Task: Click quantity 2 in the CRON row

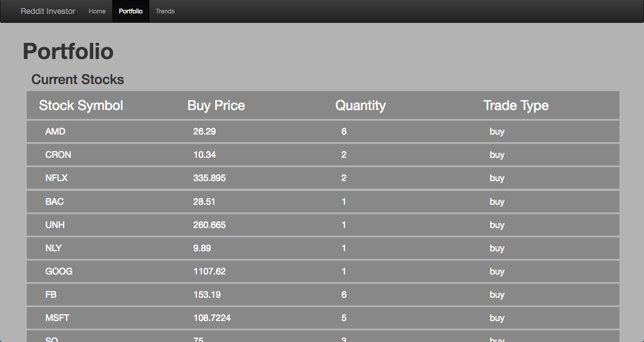Action: click(344, 155)
